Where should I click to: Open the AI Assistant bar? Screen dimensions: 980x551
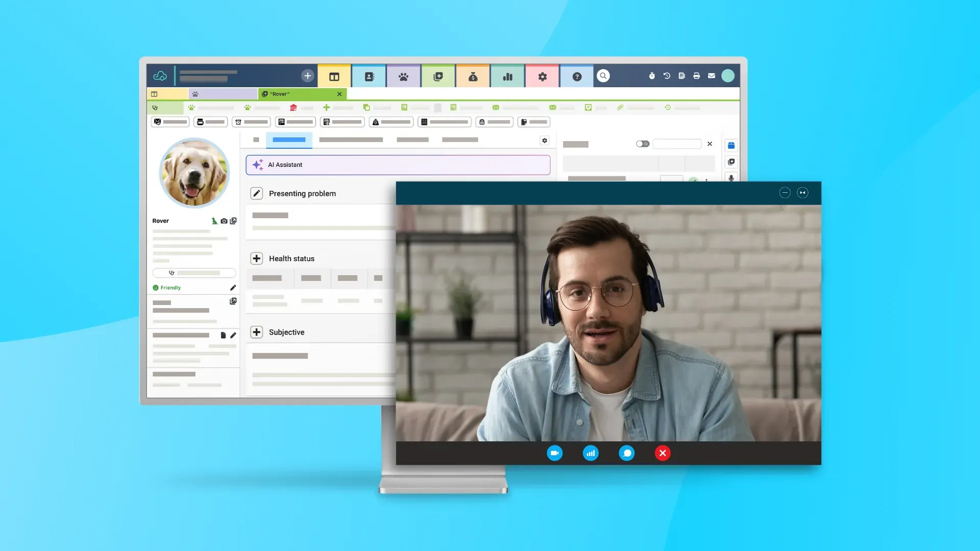[x=398, y=165]
